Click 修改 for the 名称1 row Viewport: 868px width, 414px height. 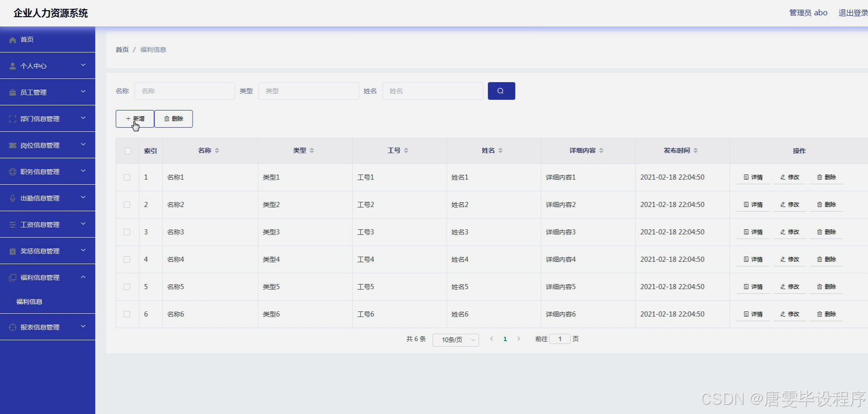(x=790, y=177)
